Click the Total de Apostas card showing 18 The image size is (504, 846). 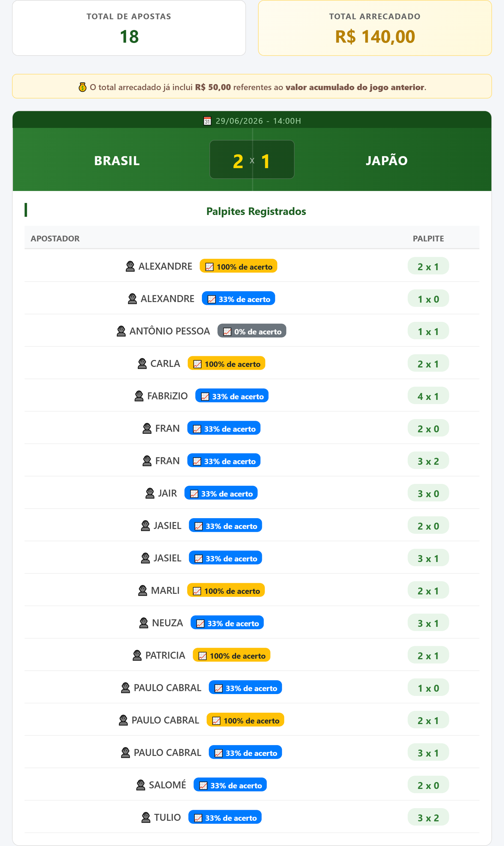pyautogui.click(x=129, y=28)
